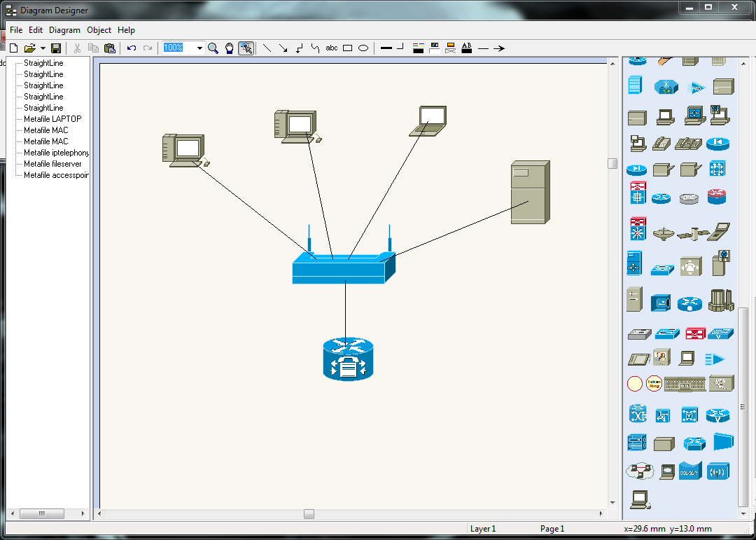This screenshot has width=756, height=540.
Task: Select the arrow line drawing tool
Action: click(283, 48)
